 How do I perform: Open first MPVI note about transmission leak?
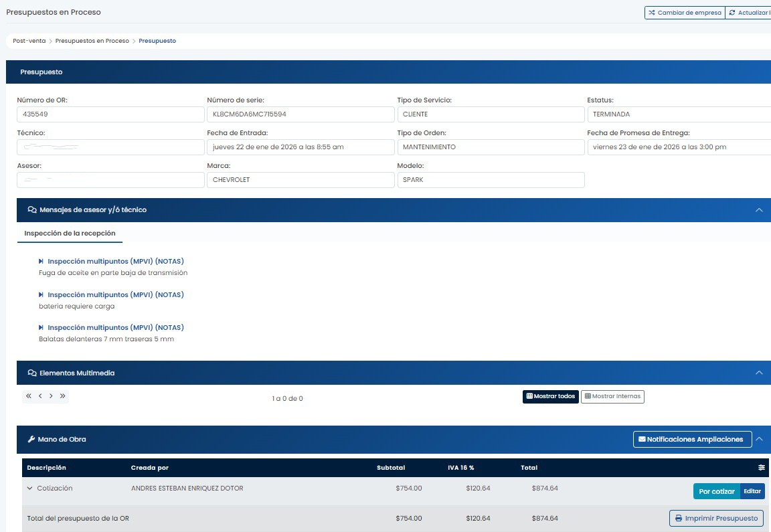115,261
